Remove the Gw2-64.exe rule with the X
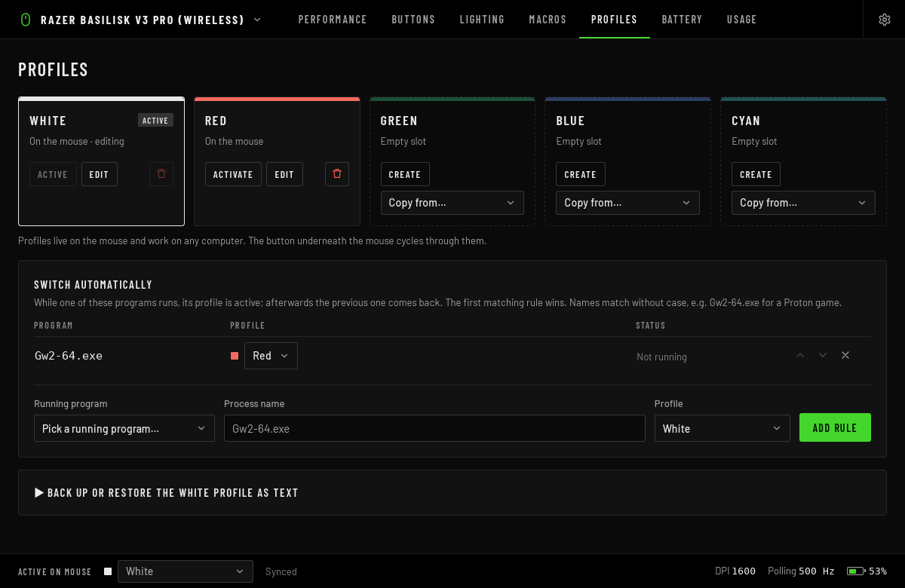The height and width of the screenshot is (588, 905). 845,355
